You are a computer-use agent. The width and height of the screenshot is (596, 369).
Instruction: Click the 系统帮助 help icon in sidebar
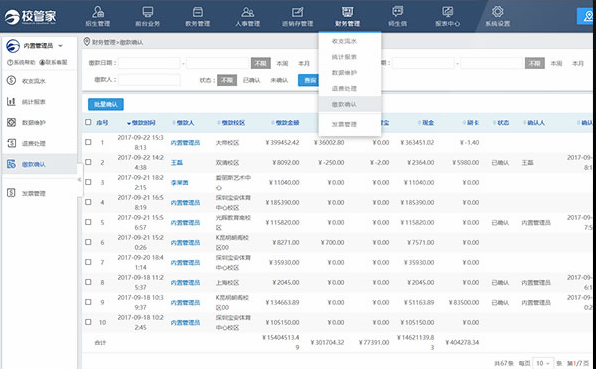tap(10, 62)
